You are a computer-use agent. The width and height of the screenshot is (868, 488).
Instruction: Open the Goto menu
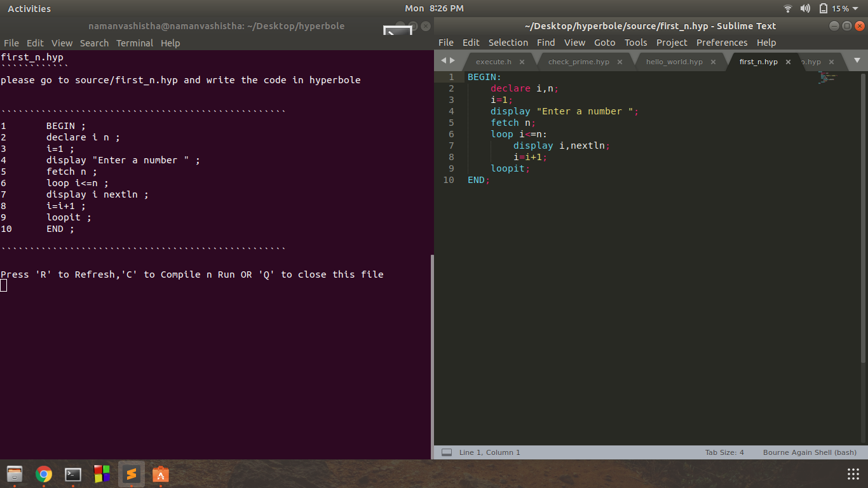tap(604, 43)
